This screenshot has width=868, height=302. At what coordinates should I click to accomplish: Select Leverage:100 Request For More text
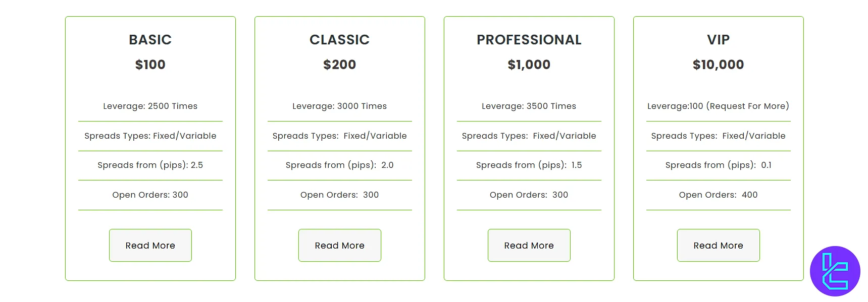pyautogui.click(x=718, y=106)
